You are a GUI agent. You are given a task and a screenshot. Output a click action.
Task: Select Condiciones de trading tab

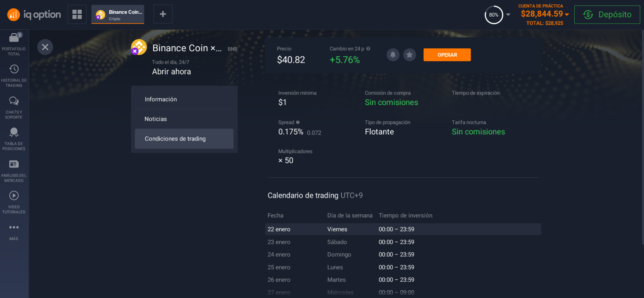(x=184, y=139)
